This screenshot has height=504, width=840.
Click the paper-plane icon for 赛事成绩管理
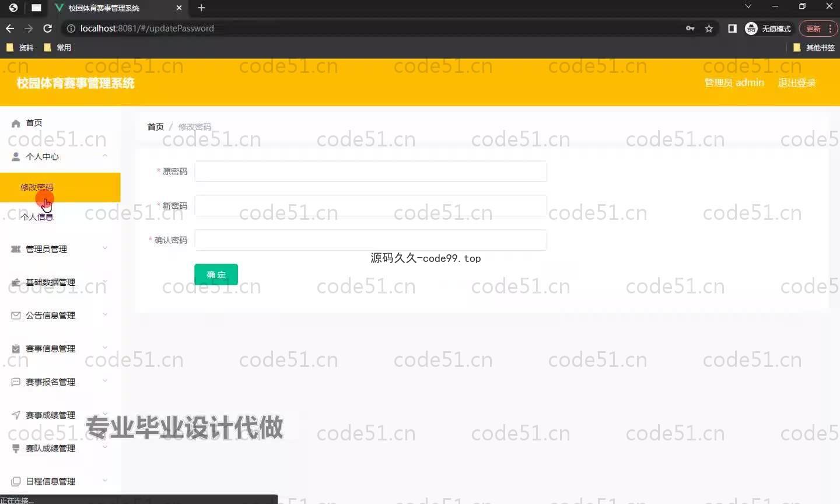16,415
